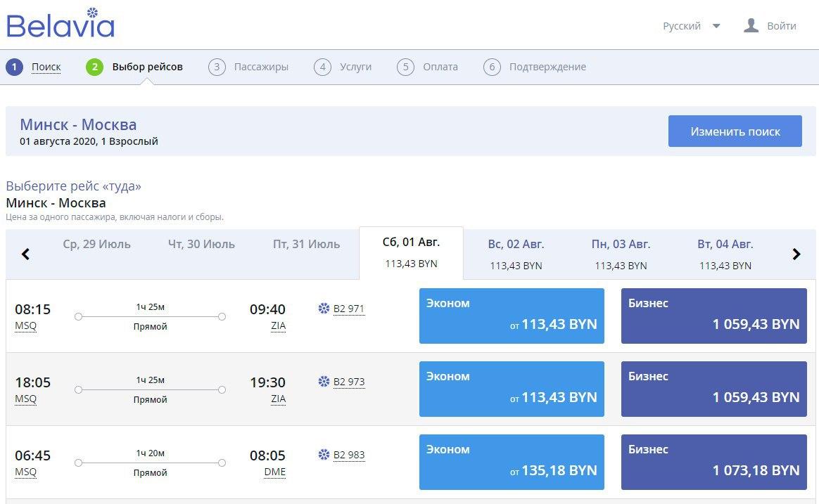This screenshot has height=504, width=819.
Task: Click the snowflake icon beside flight B2 983
Action: pos(324,455)
